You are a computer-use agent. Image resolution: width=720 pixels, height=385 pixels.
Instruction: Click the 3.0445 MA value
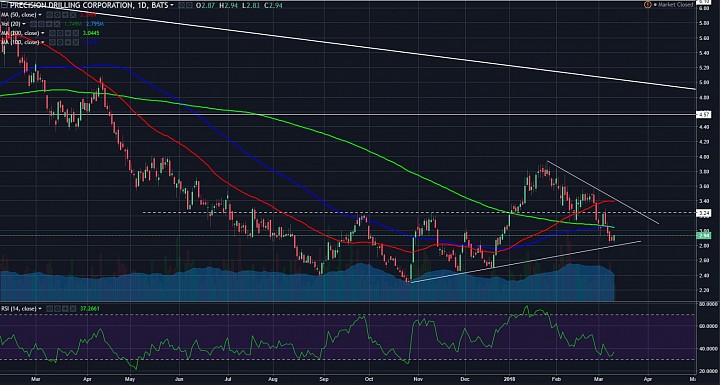pos(91,33)
